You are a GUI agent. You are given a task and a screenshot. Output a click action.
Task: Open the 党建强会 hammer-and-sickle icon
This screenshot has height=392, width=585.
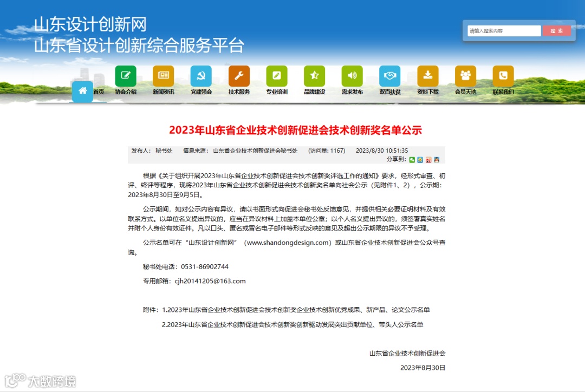pyautogui.click(x=201, y=76)
